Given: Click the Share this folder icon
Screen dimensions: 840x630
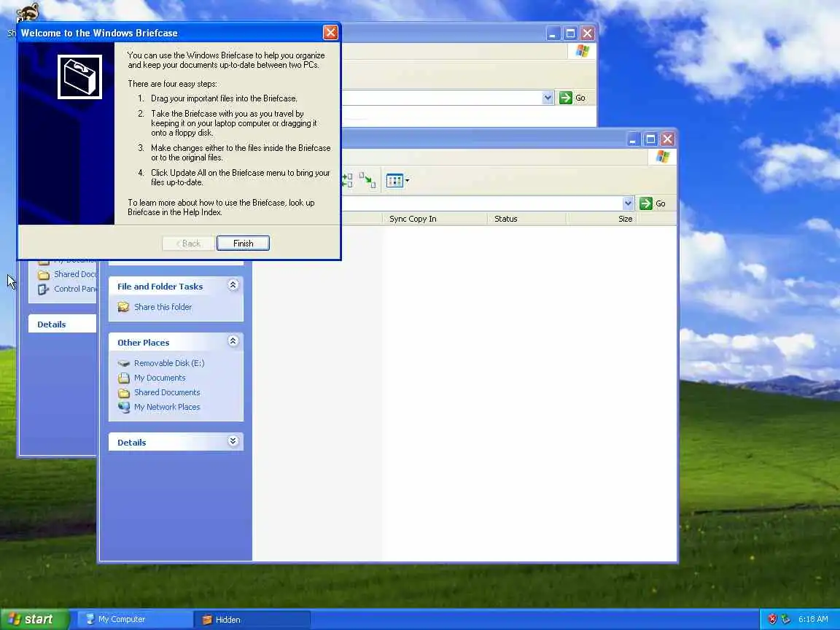Looking at the screenshot, I should pyautogui.click(x=124, y=307).
